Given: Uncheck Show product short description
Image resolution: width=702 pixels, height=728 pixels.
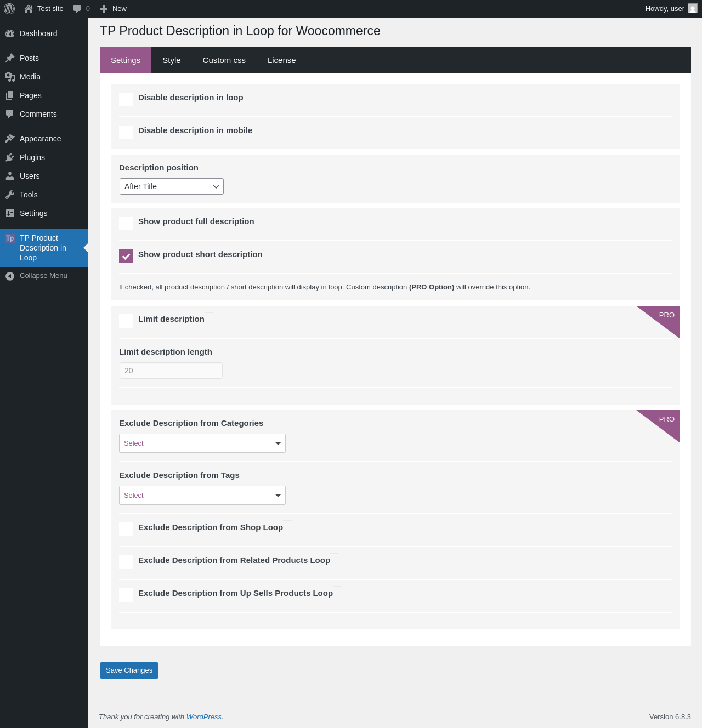Looking at the screenshot, I should pos(126,256).
